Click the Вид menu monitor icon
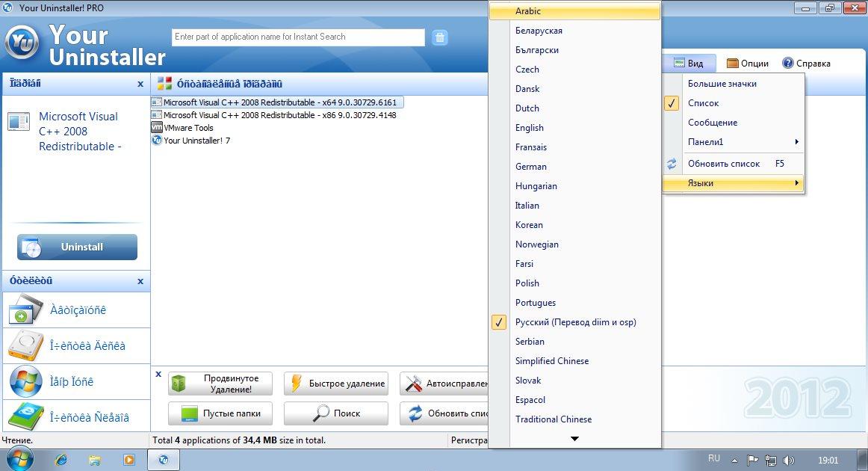Viewport: 868px width, 471px height. [679, 63]
